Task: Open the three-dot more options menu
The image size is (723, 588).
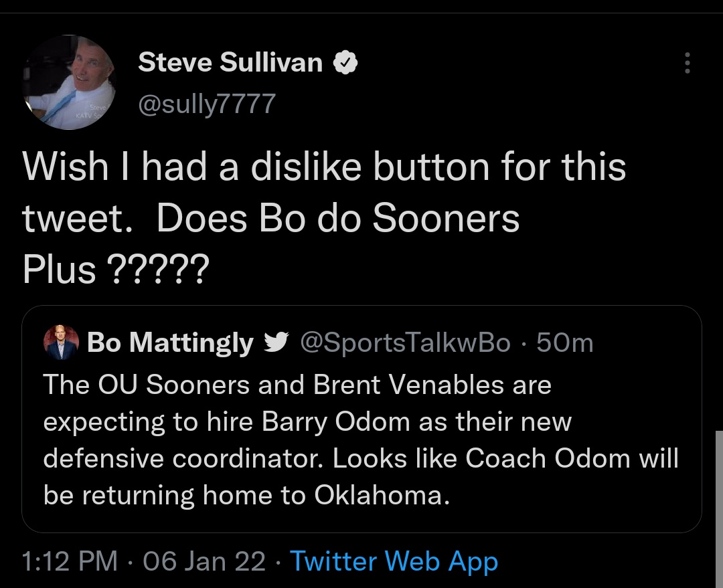Action: (686, 64)
